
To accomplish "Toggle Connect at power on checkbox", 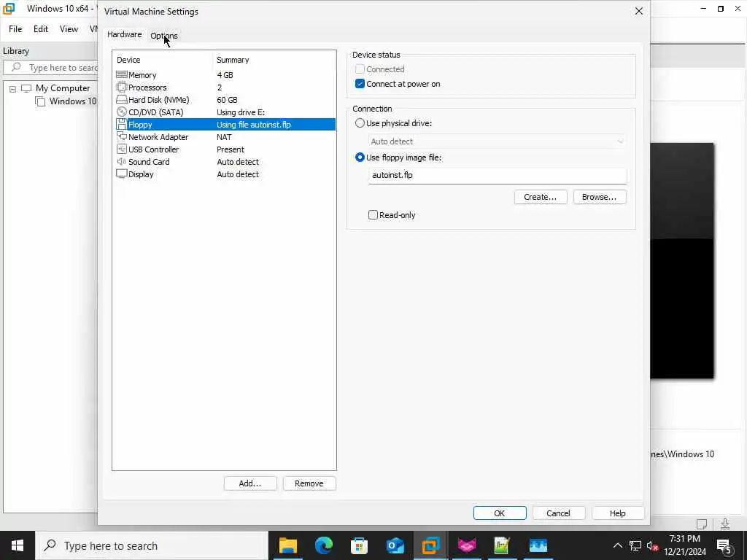I will pyautogui.click(x=360, y=84).
